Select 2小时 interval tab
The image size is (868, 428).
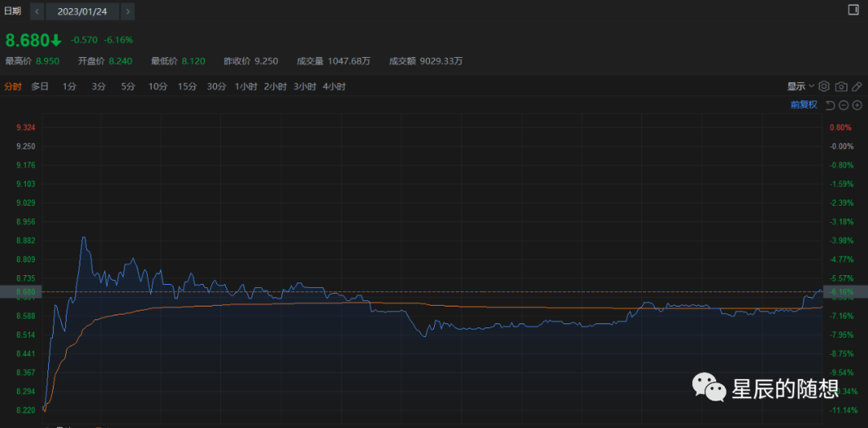click(x=275, y=87)
